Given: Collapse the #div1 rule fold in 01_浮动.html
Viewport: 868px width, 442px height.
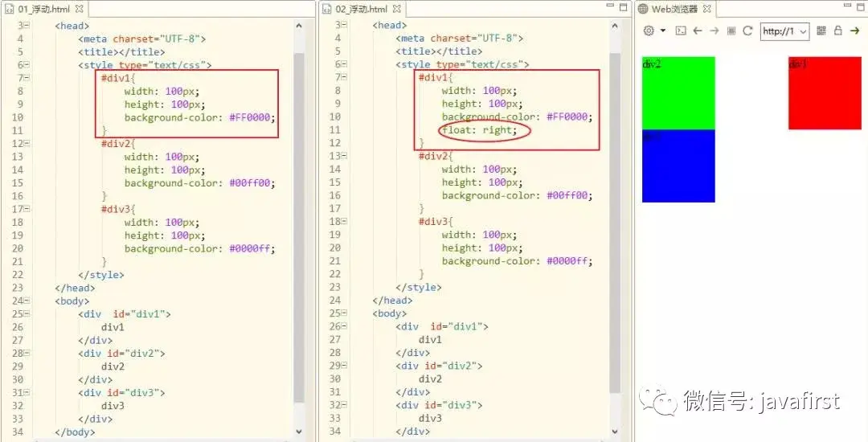Looking at the screenshot, I should [x=26, y=78].
